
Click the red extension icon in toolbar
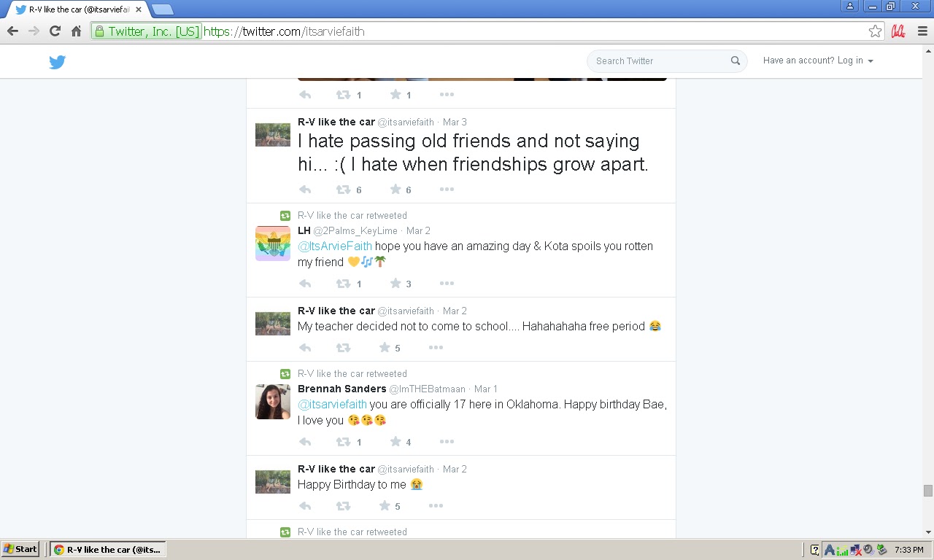899,31
